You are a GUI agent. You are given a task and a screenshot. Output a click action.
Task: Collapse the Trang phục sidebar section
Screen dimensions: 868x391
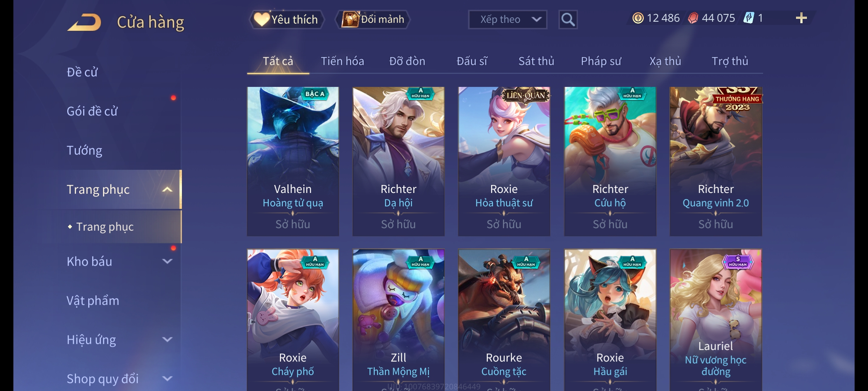tap(167, 189)
